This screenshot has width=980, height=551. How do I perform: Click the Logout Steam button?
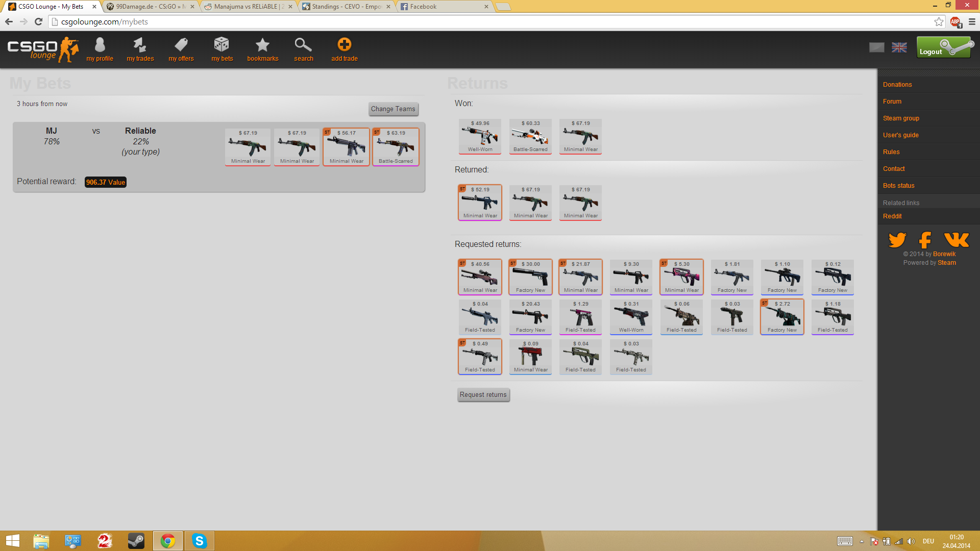pyautogui.click(x=945, y=47)
